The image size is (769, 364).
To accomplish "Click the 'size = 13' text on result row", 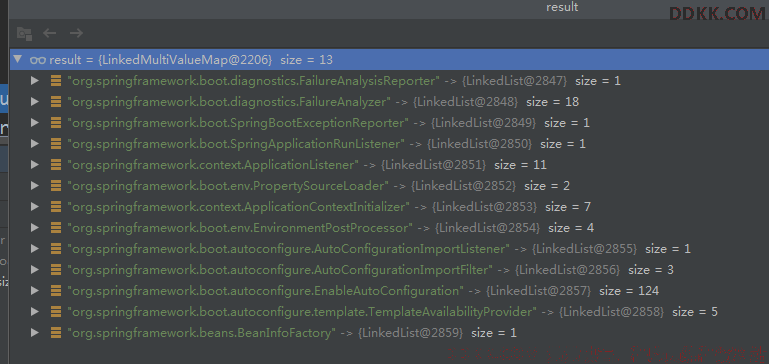I will 307,60.
